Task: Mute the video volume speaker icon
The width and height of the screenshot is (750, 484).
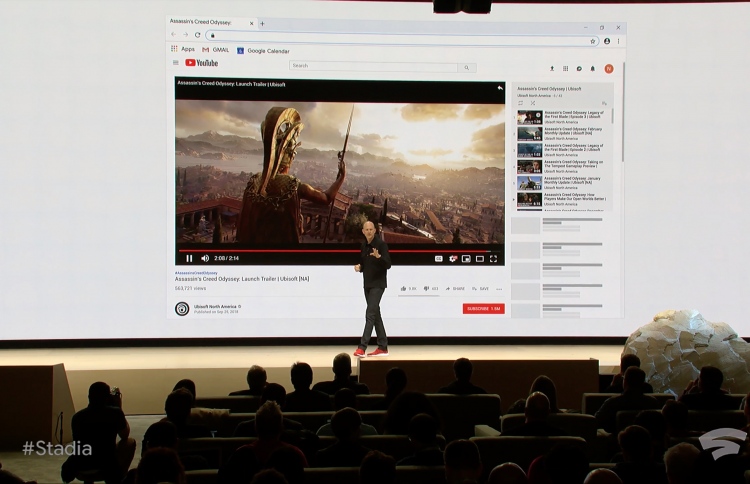Action: [x=205, y=258]
